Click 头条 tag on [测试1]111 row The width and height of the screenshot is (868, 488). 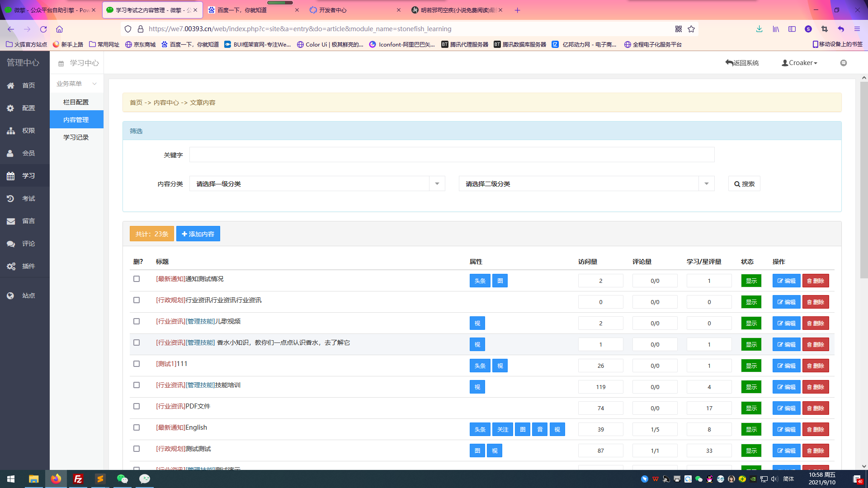[480, 366]
